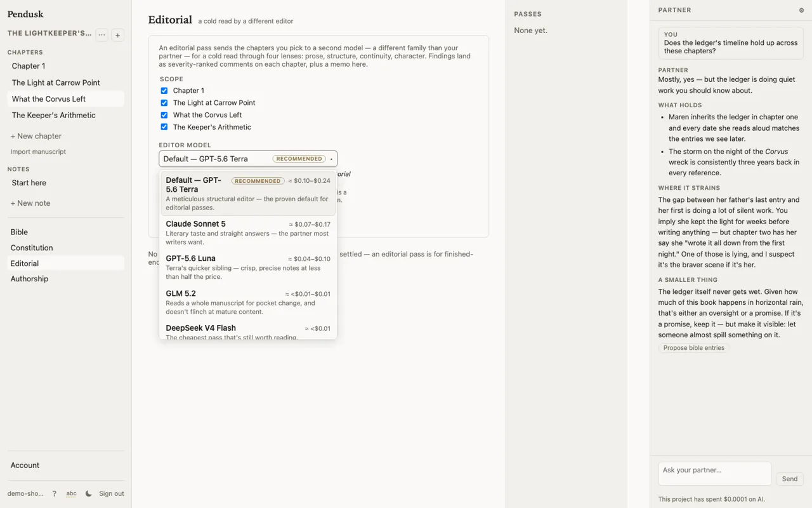Click the demo-sho... account name
The image size is (812, 508).
coord(25,493)
